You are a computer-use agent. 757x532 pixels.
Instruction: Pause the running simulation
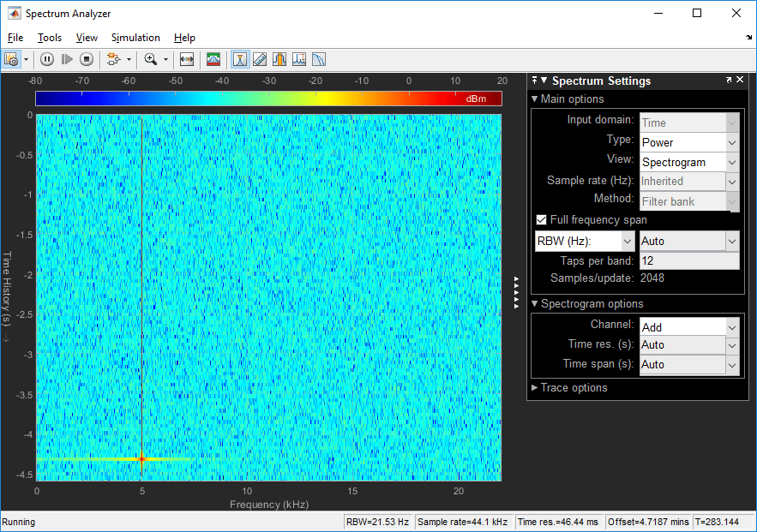47,59
